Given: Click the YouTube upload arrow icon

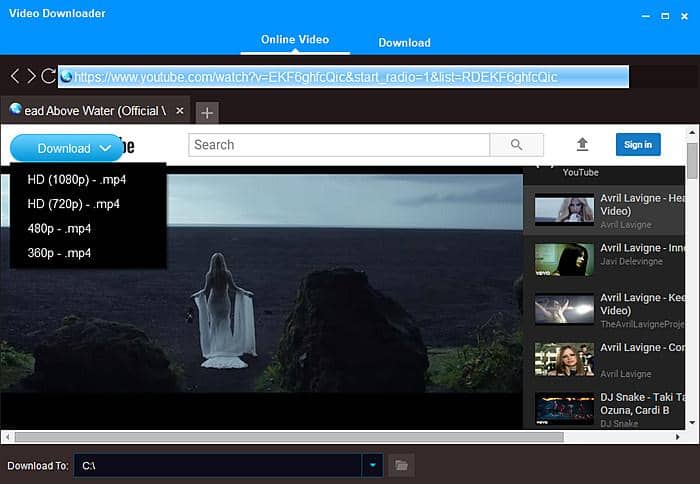Looking at the screenshot, I should pyautogui.click(x=582, y=145).
